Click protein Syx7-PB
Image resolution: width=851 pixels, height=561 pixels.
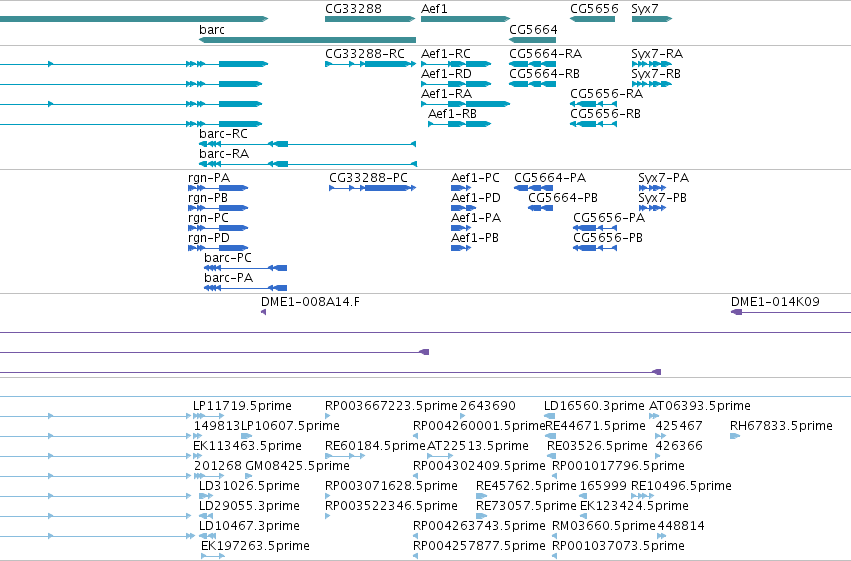pyautogui.click(x=652, y=208)
